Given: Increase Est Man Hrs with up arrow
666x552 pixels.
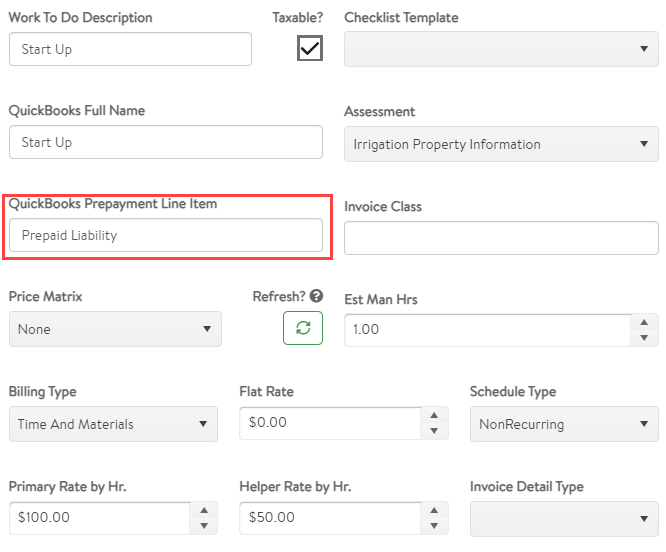Looking at the screenshot, I should (644, 322).
